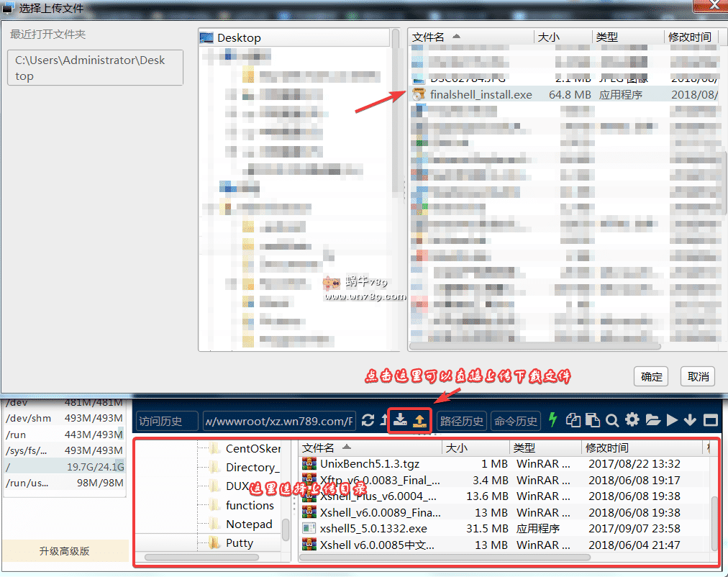Select finalshell_install.exe in the file list
The height and width of the screenshot is (577, 728).
point(481,94)
